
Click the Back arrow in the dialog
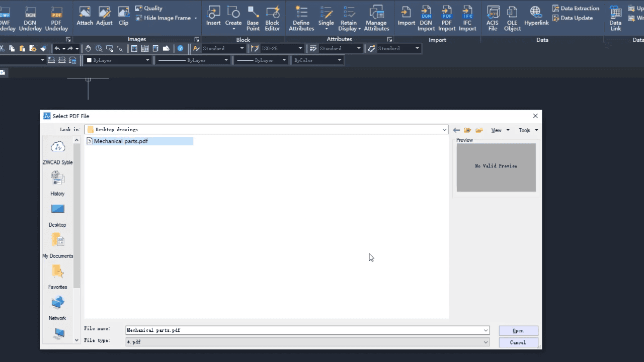click(x=456, y=130)
